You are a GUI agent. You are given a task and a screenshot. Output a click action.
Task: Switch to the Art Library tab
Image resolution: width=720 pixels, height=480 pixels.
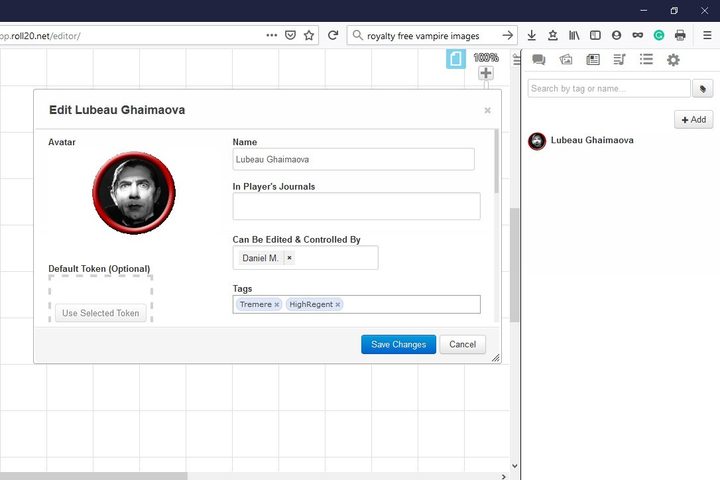566,59
